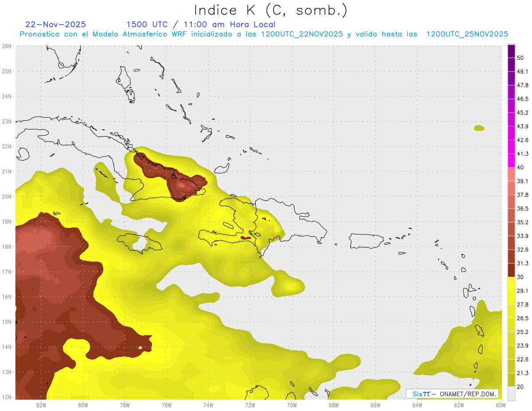The height and width of the screenshot is (411, 532).
Task: Click the colorbar value "50"
Action: click(x=520, y=58)
